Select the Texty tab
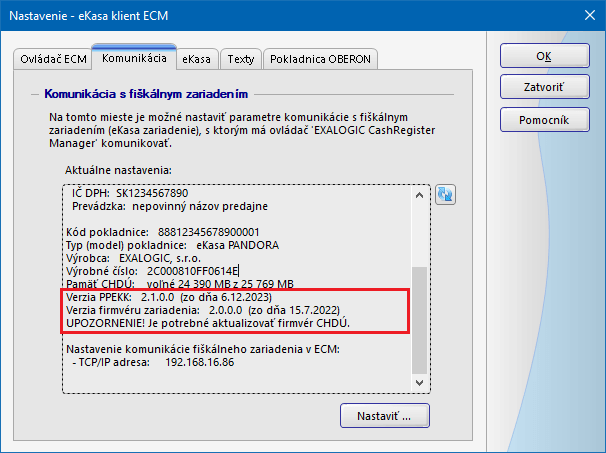Image resolution: width=606 pixels, height=453 pixels. click(240, 59)
